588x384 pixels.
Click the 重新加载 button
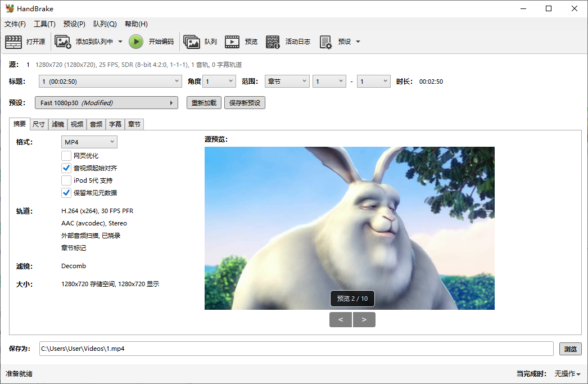[204, 103]
